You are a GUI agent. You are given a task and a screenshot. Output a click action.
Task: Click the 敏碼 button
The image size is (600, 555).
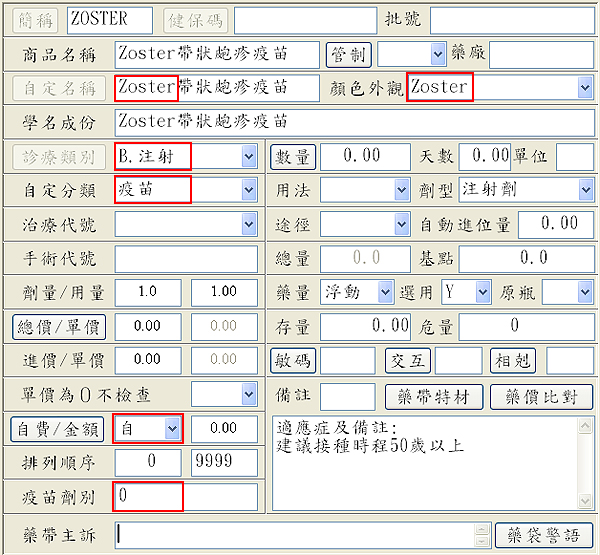pyautogui.click(x=293, y=360)
